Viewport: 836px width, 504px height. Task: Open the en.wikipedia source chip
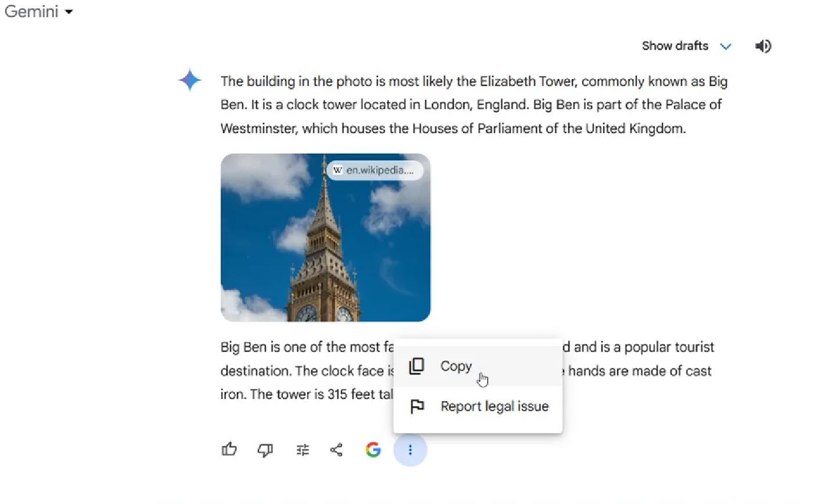click(375, 170)
